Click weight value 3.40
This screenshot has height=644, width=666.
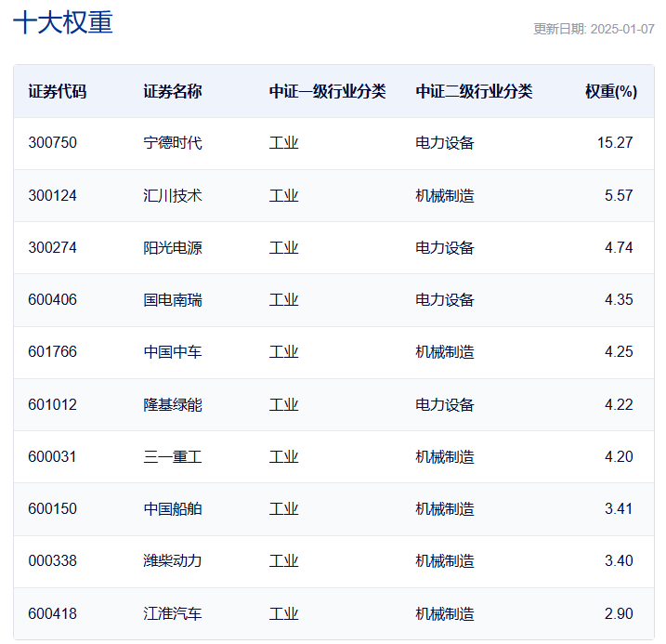[x=619, y=560]
